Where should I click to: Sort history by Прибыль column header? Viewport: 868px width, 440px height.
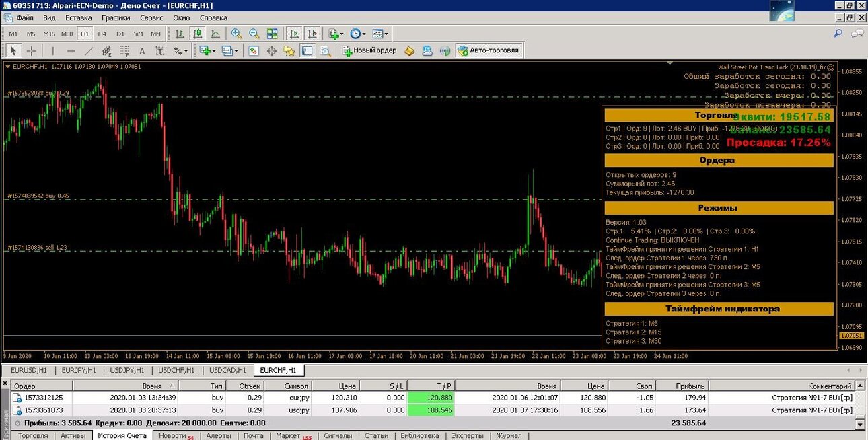click(682, 386)
